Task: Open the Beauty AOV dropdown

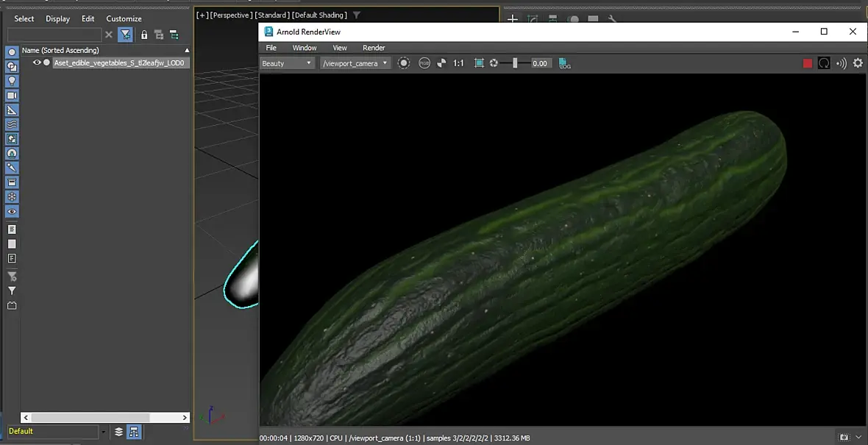Action: [x=288, y=63]
